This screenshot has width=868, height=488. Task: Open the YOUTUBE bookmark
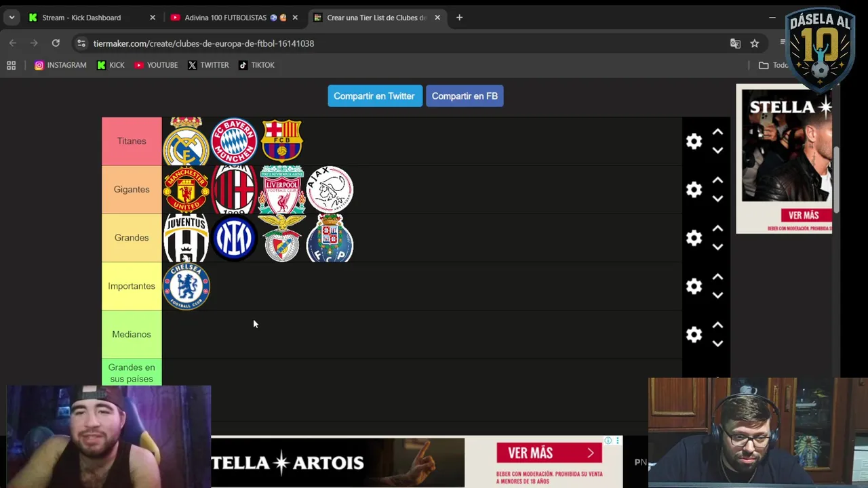point(156,65)
